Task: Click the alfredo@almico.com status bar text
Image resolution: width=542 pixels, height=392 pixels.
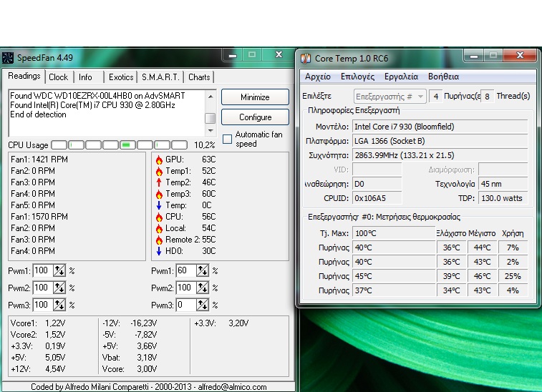Action: (232, 387)
